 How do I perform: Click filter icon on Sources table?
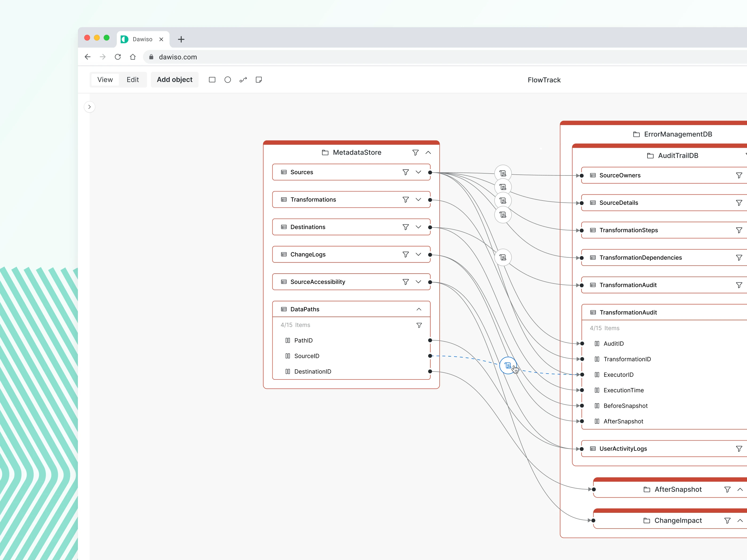406,172
